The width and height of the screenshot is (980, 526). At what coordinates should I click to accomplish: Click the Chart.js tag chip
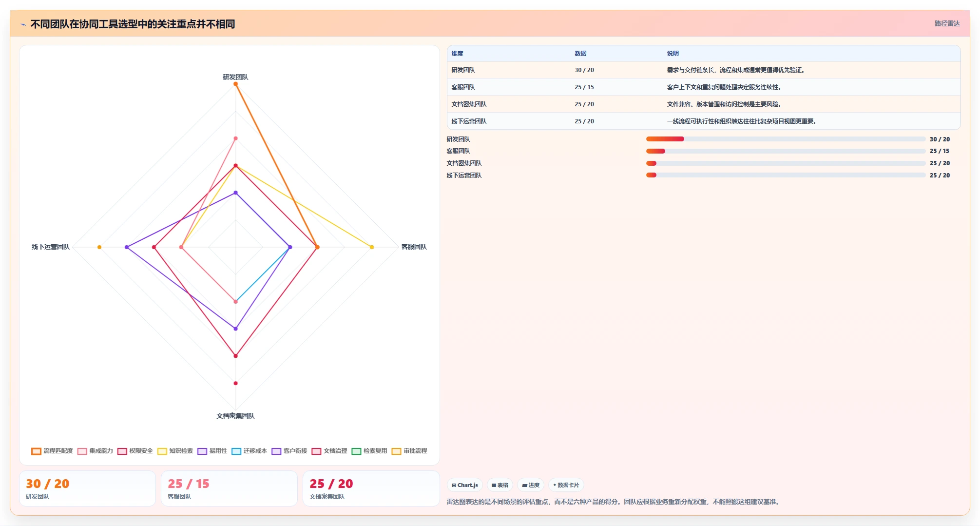point(465,485)
